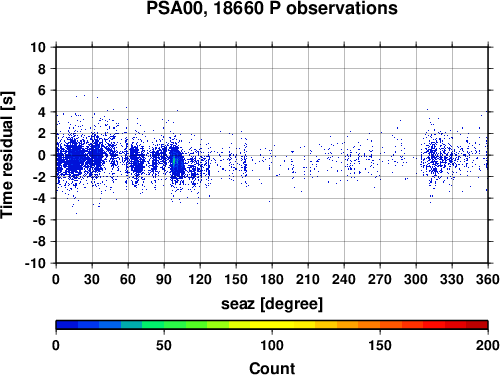Click the dark blue end of colorbar
This screenshot has height=375, width=500.
click(67, 325)
